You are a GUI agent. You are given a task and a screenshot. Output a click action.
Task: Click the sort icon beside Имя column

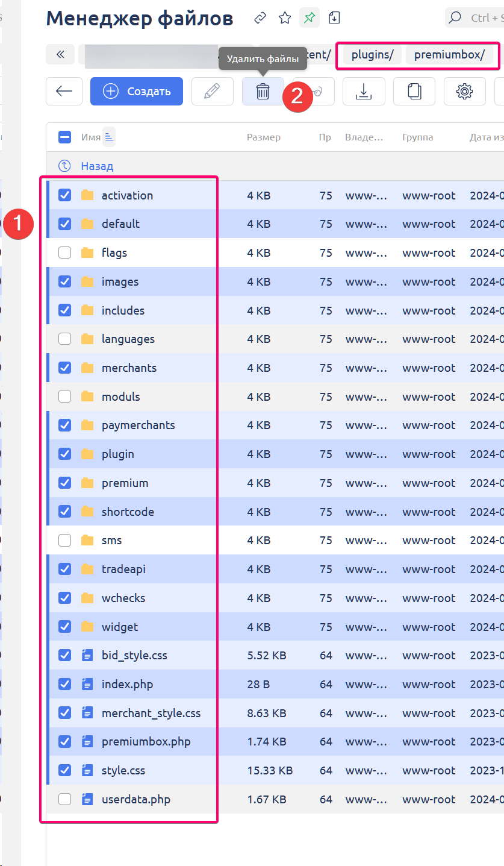coord(108,137)
